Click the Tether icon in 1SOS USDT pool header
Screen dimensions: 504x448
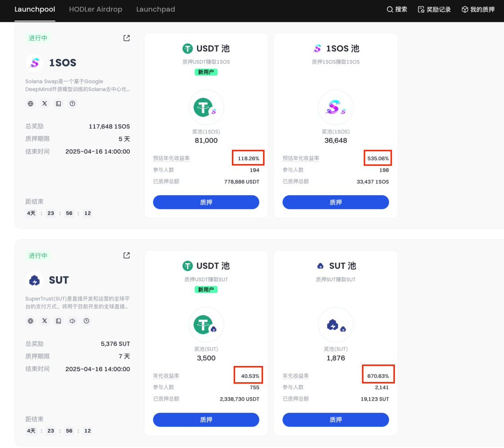(x=187, y=49)
